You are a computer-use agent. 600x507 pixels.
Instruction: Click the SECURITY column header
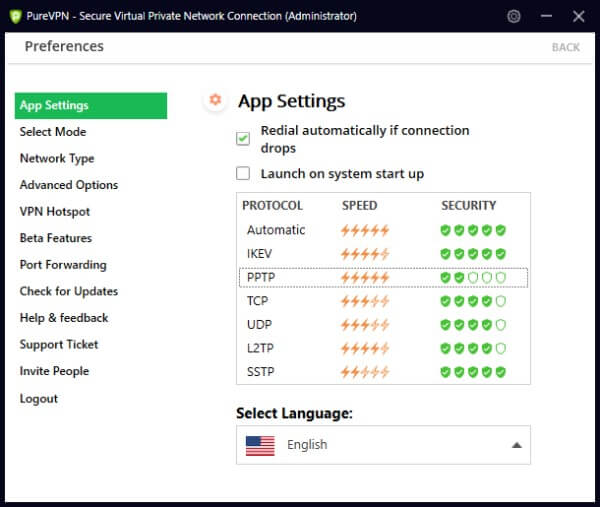(468, 205)
